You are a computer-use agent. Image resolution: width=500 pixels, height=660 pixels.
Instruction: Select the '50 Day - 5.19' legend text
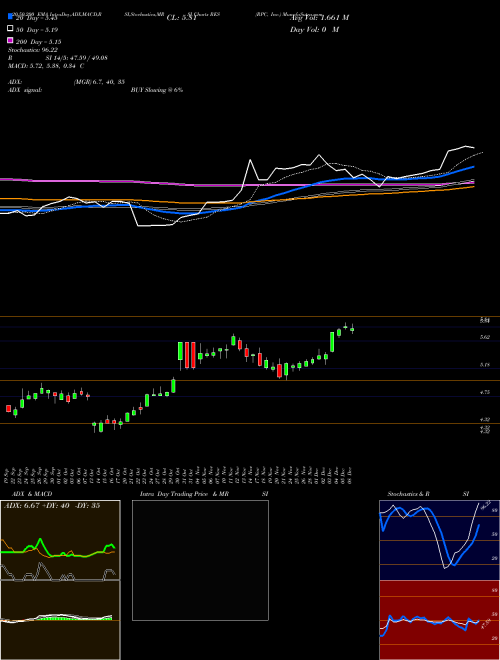[x=37, y=30]
